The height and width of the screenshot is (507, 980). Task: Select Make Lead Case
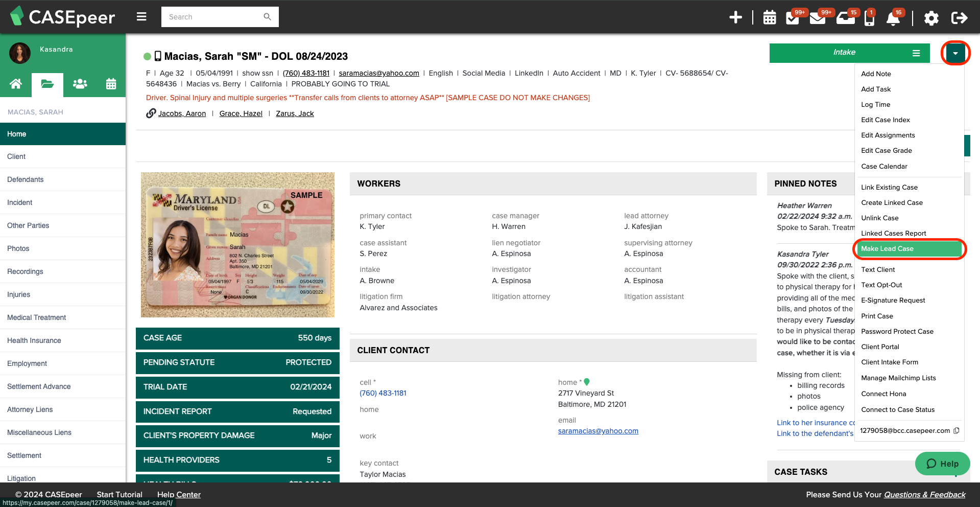pos(909,249)
